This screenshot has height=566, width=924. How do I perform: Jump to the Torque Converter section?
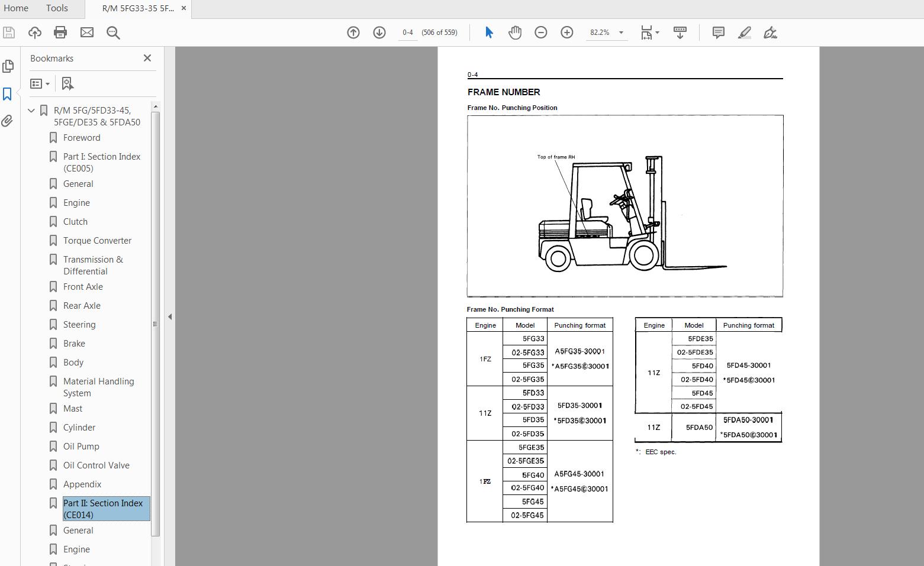pyautogui.click(x=97, y=240)
